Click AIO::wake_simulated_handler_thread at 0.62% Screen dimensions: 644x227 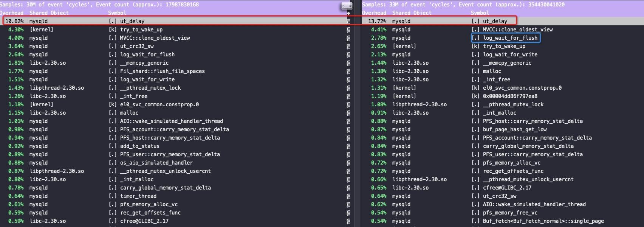(x=534, y=204)
